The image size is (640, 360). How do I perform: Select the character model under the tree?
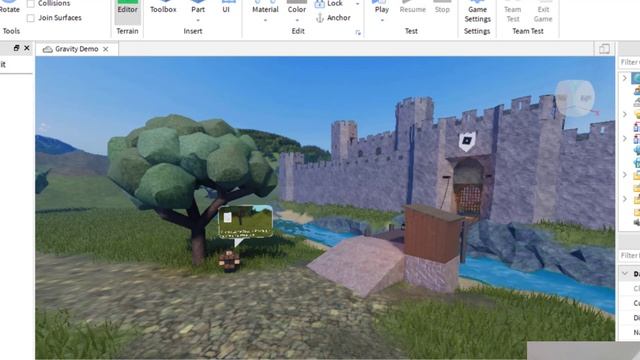pos(229,261)
